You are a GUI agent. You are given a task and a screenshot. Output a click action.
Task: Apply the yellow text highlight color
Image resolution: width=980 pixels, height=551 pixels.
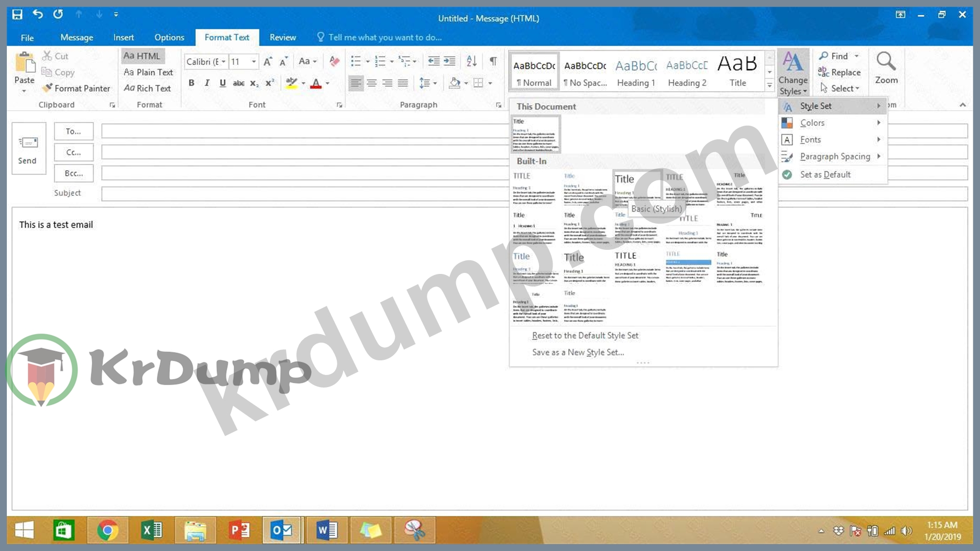tap(291, 83)
